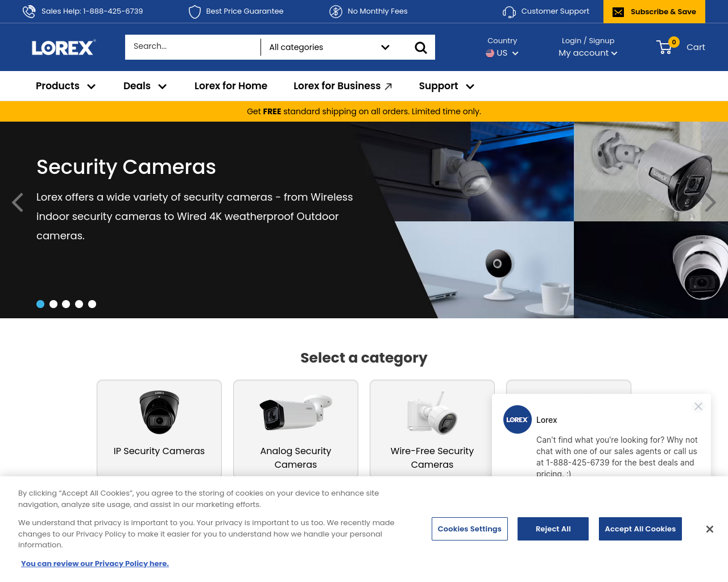Click the Subscribe & Save button
The width and height of the screenshot is (728, 582).
point(654,11)
